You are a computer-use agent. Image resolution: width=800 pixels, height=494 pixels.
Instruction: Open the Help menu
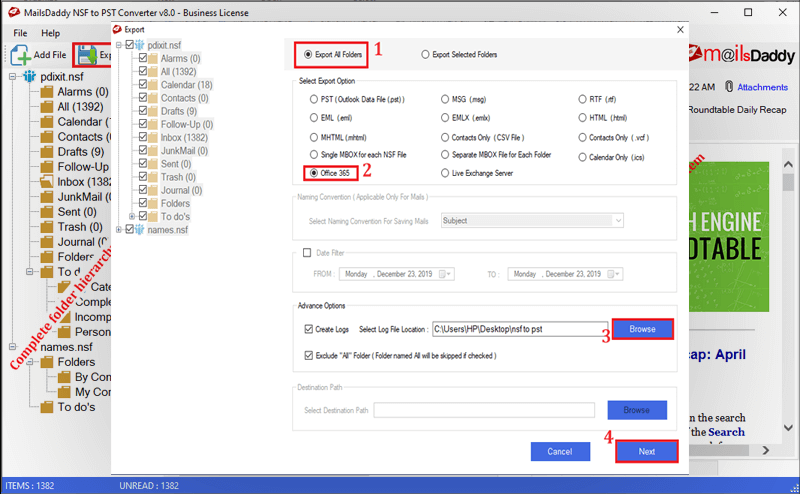[x=51, y=33]
